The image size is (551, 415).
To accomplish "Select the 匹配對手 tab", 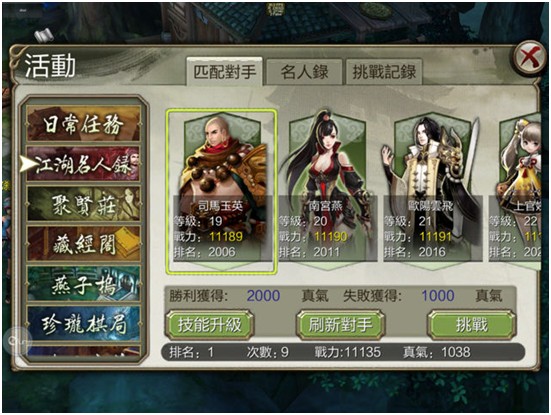I will pos(225,72).
